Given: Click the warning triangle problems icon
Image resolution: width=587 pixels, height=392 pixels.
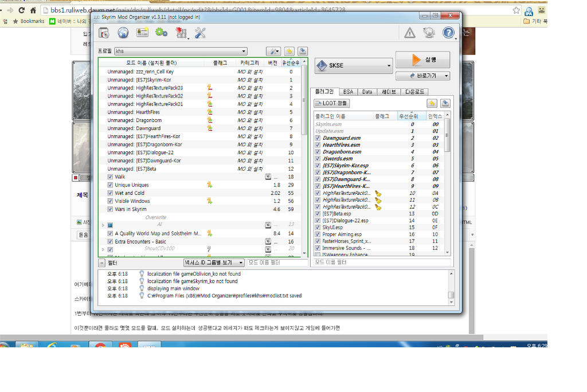Looking at the screenshot, I should pos(409,33).
